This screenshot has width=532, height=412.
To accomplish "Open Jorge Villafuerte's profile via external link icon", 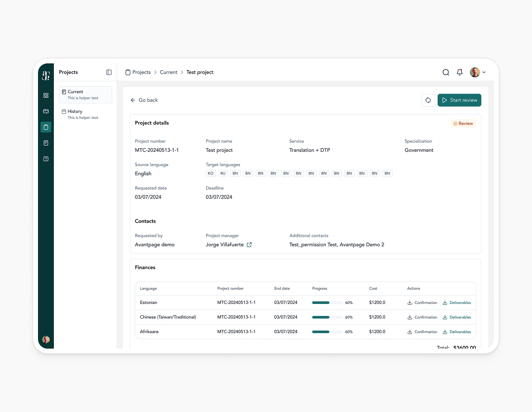I will (x=249, y=244).
